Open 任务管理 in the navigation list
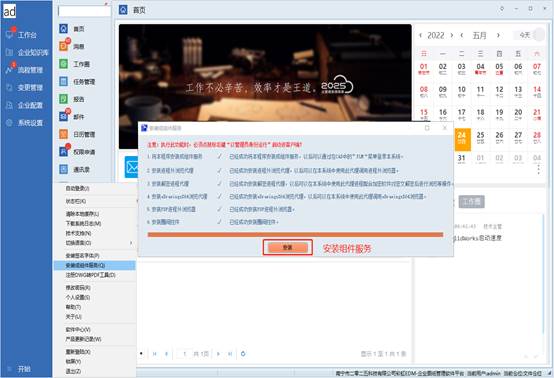This screenshot has height=378, width=554. [x=77, y=82]
